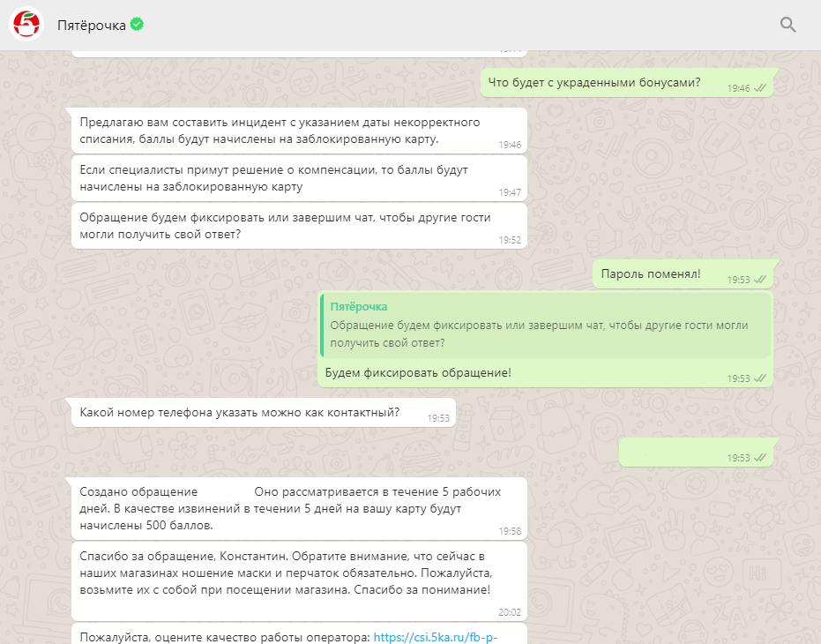Click read checkmarks on the blank outgoing message

coord(759,458)
